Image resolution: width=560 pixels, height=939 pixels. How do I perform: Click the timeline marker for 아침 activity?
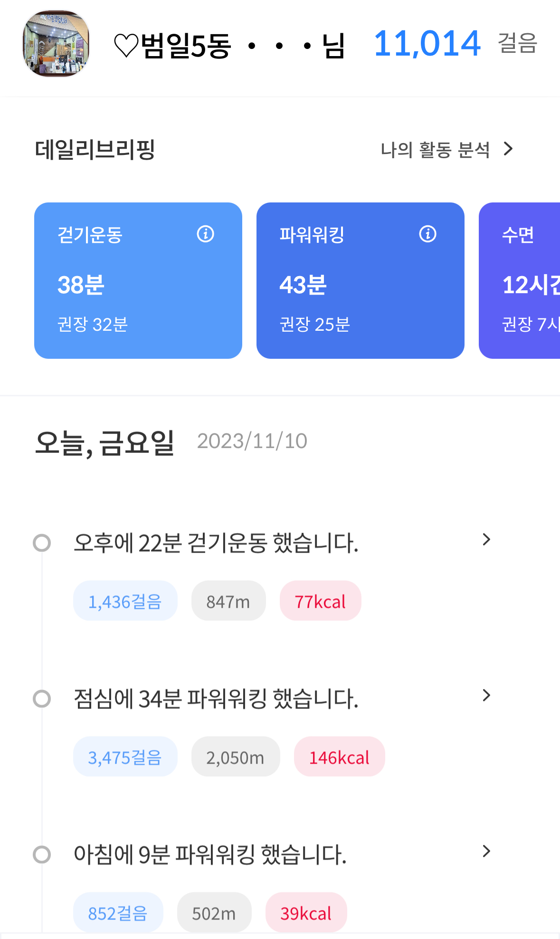[x=42, y=854]
